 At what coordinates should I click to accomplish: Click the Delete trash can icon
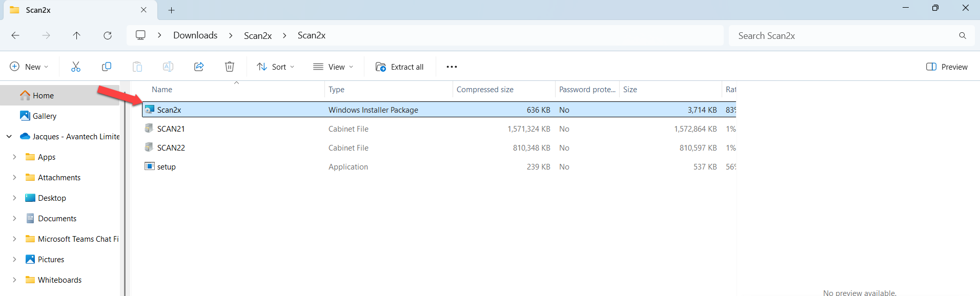[x=230, y=67]
